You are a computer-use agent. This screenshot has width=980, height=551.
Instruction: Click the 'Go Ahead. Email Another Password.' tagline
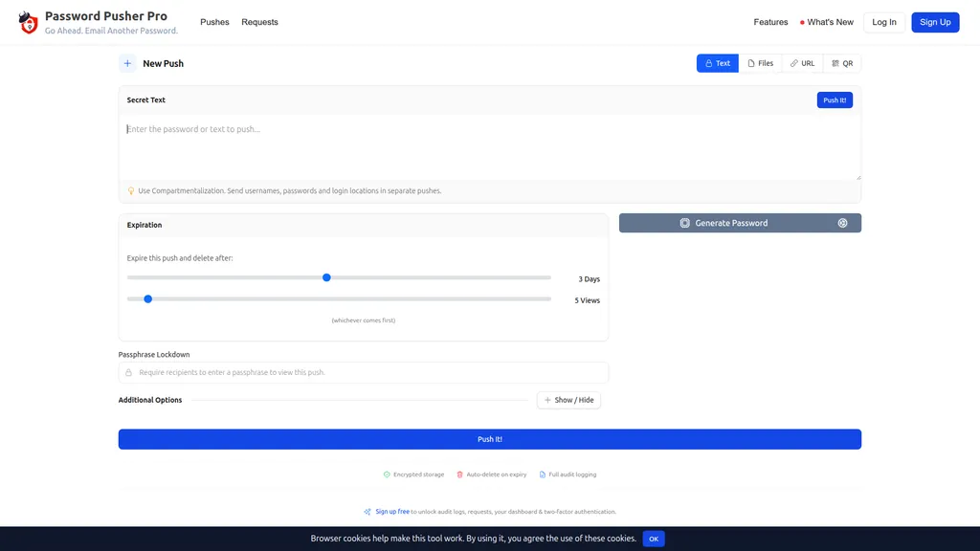click(x=111, y=31)
